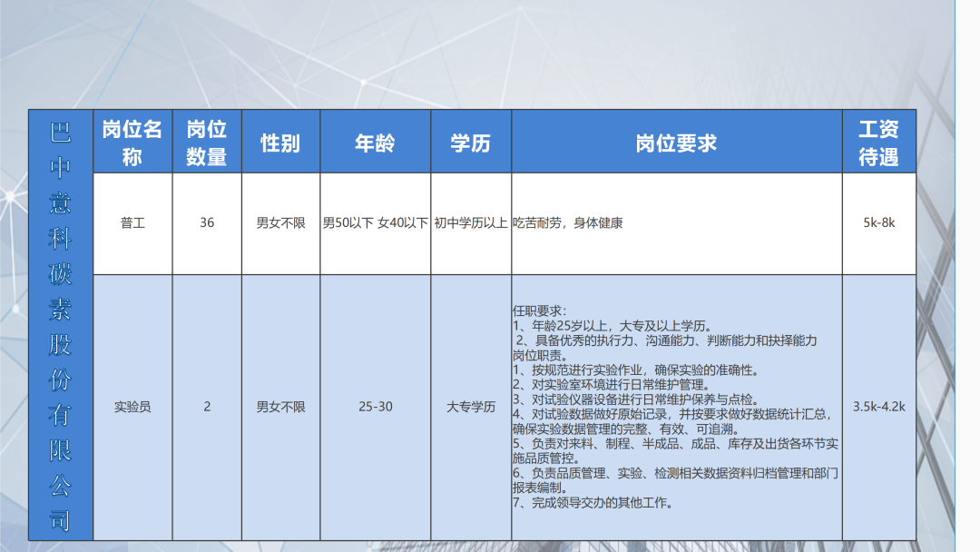Click the line 对试验仪器设备进行日常维护保养与点检
The height and width of the screenshot is (552, 980).
(x=638, y=399)
